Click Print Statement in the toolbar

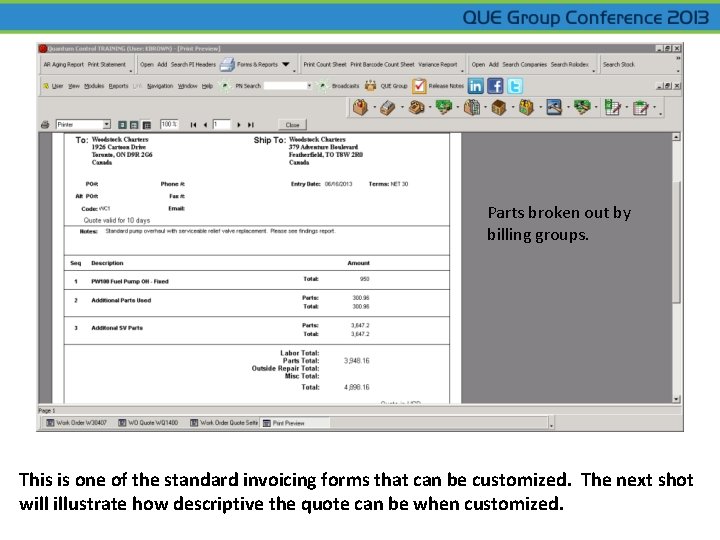click(107, 64)
